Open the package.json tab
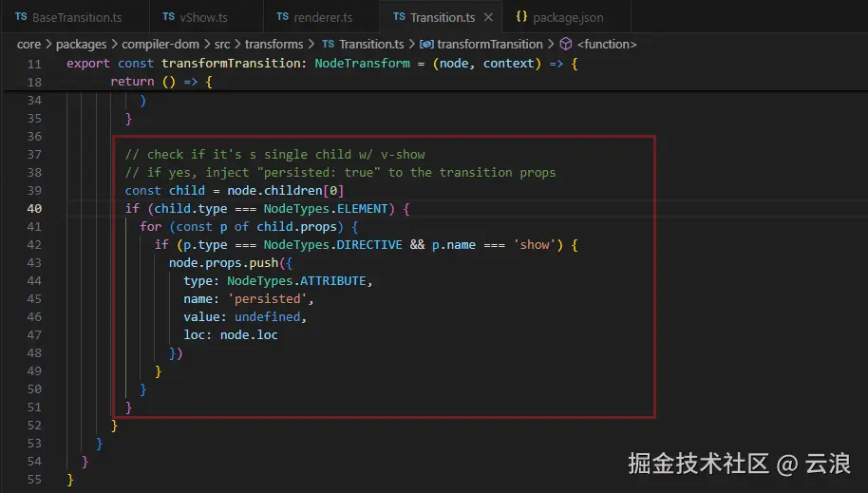The width and height of the screenshot is (868, 493). pos(567,17)
